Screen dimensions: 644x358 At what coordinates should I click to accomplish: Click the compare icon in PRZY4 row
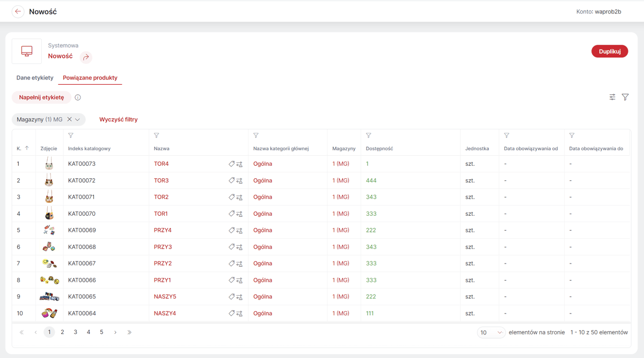239,231
